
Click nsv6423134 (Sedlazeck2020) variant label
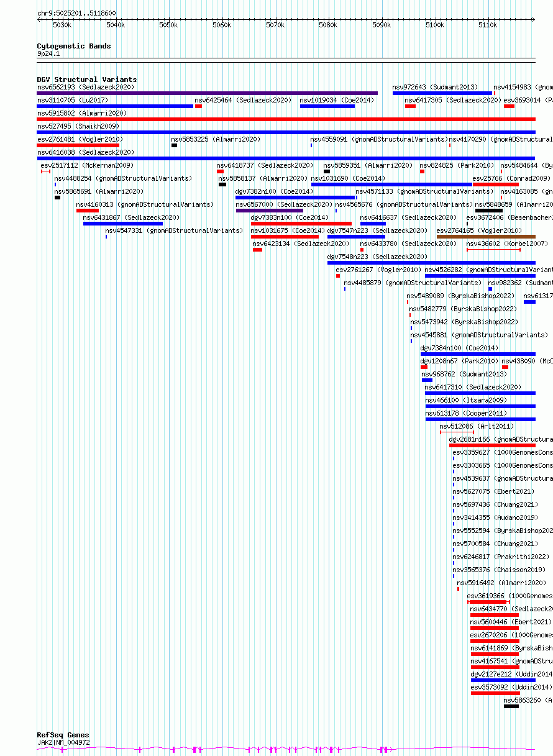pyautogui.click(x=301, y=244)
